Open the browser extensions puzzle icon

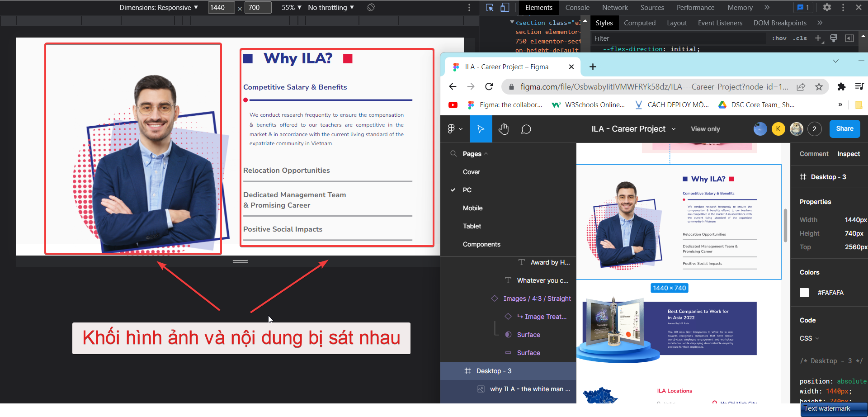[841, 86]
